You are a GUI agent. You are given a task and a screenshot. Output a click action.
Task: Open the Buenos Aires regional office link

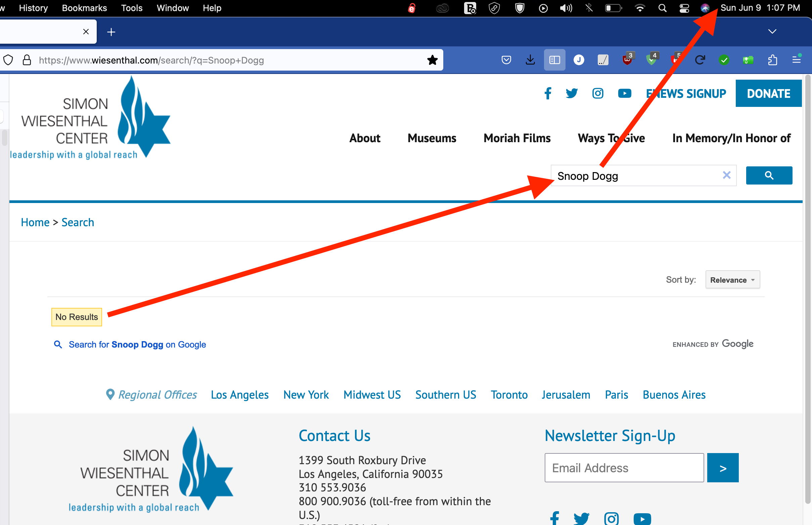[674, 395]
